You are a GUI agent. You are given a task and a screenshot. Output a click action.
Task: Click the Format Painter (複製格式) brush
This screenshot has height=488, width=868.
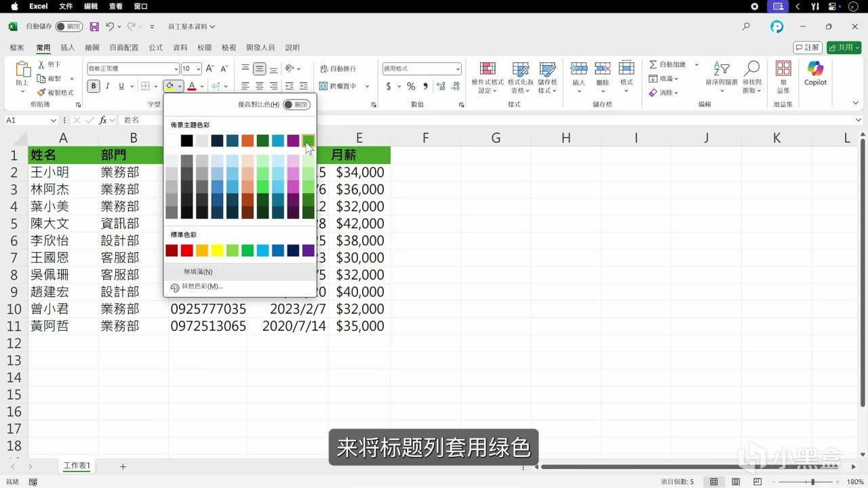tap(41, 93)
